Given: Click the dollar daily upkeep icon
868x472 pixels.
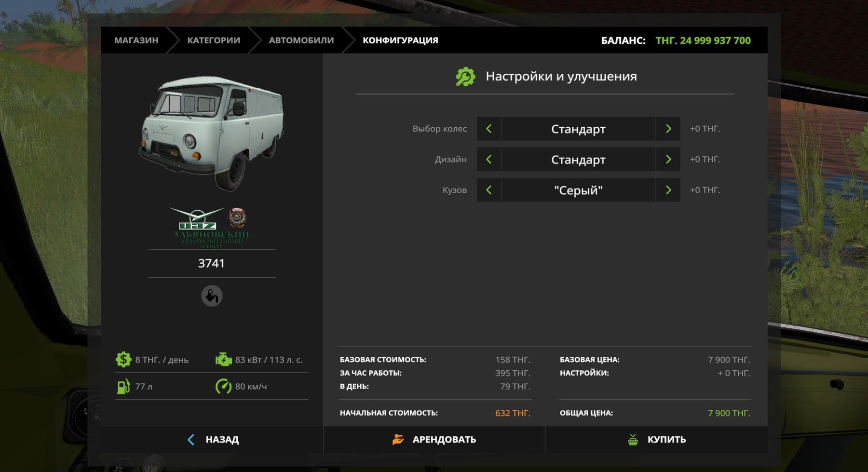Looking at the screenshot, I should pyautogui.click(x=123, y=360).
